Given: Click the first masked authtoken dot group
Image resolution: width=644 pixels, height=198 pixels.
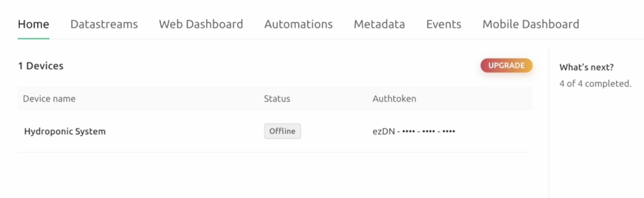Looking at the screenshot, I should (x=408, y=131).
